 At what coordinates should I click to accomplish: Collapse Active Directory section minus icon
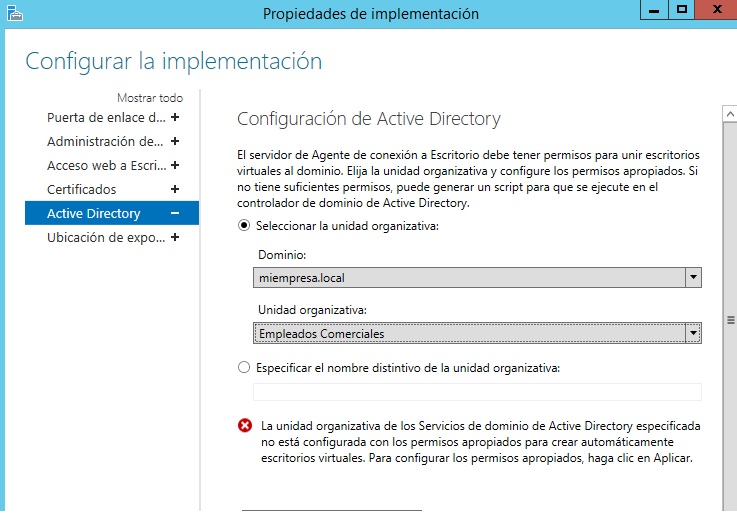coord(175,213)
